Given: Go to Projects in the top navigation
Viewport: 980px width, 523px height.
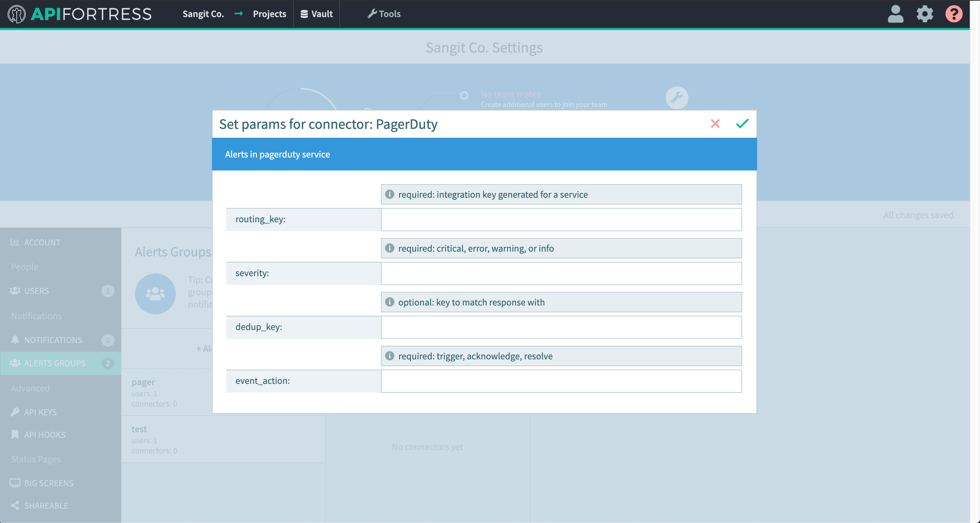Looking at the screenshot, I should coord(269,14).
